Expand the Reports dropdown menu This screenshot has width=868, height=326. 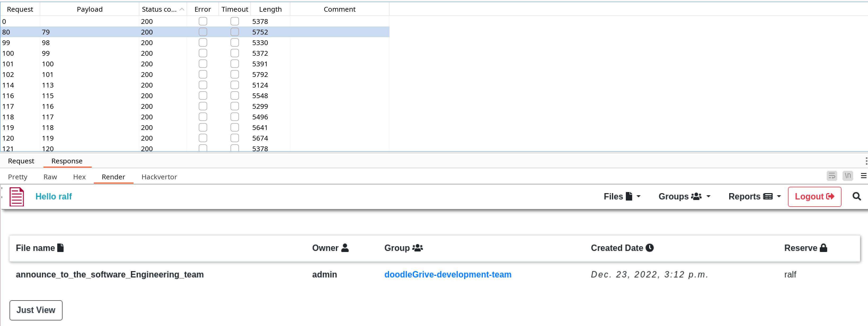754,196
